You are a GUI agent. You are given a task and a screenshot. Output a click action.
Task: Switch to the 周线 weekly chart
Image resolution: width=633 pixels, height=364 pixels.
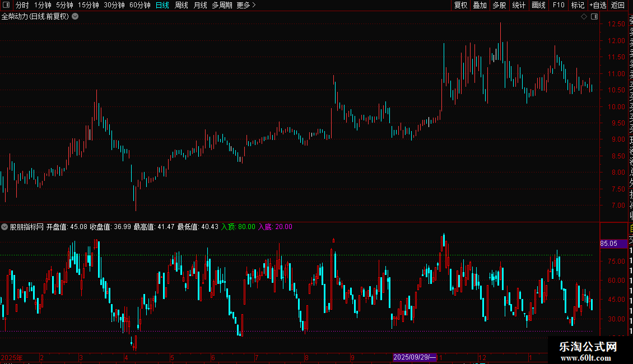(x=181, y=5)
